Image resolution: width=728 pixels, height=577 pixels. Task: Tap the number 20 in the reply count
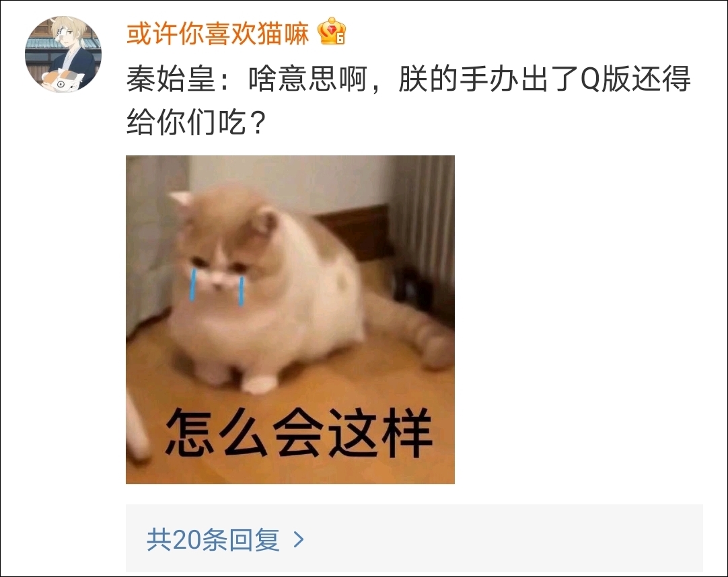click(186, 540)
